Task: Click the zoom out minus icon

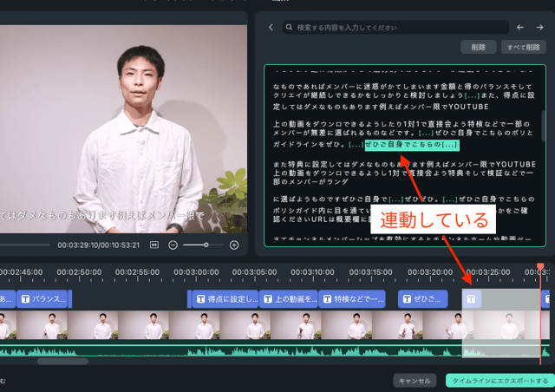Action: click(173, 245)
